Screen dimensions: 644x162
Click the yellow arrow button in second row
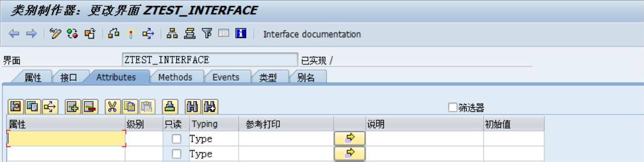349,154
